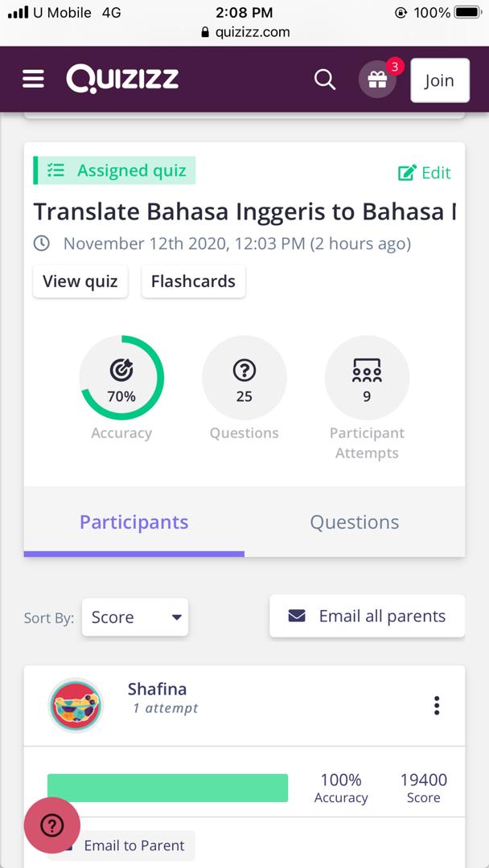Open the hamburger navigation menu

tap(33, 79)
